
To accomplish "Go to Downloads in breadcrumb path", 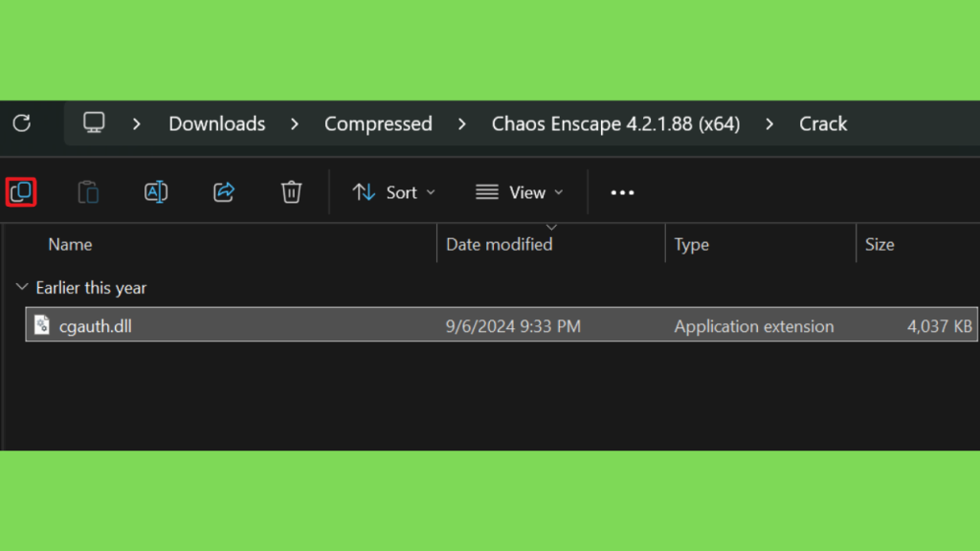I will click(x=217, y=123).
